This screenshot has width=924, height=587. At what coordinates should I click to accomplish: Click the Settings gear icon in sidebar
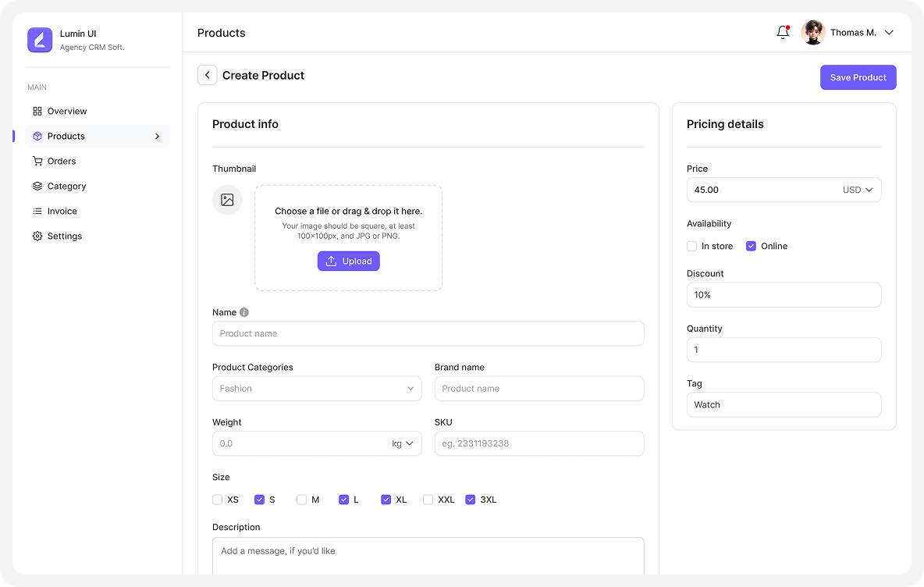click(x=37, y=236)
